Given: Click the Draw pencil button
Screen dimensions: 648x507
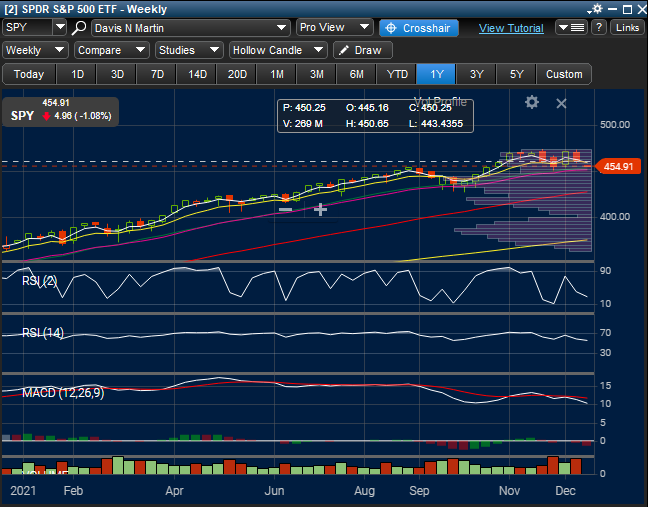Looking at the screenshot, I should 362,50.
